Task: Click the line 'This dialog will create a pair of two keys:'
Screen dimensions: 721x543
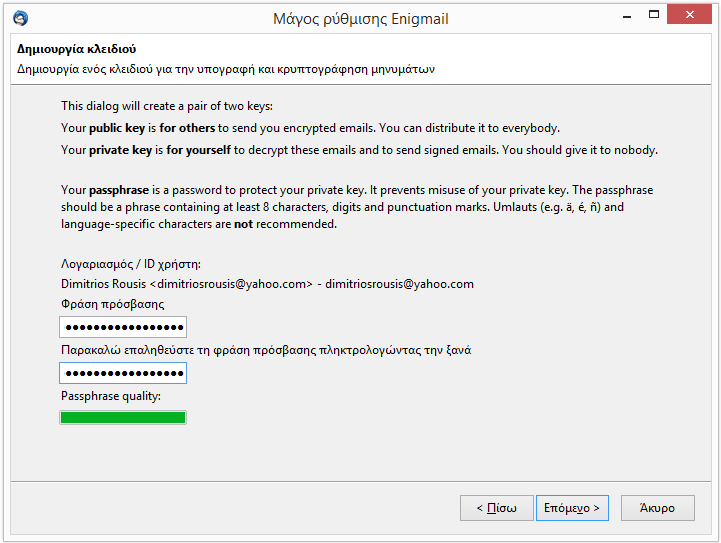Action: [x=167, y=106]
